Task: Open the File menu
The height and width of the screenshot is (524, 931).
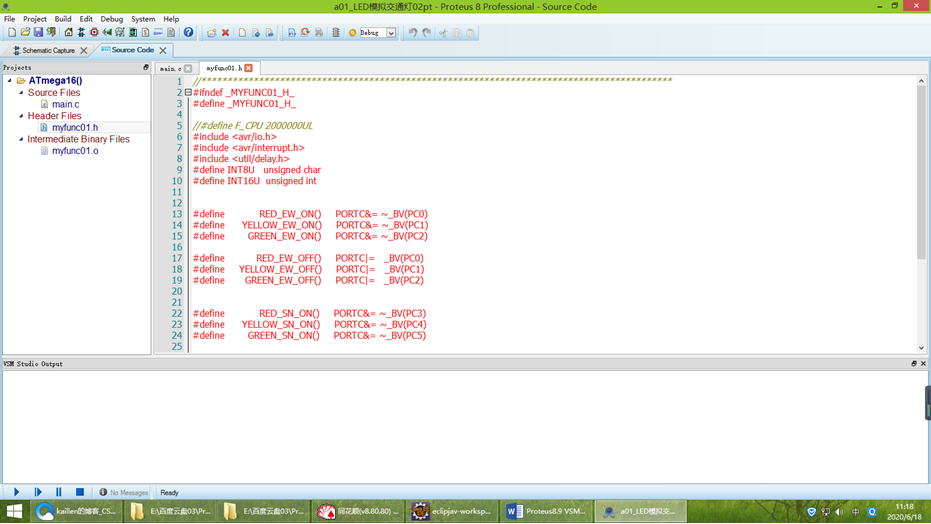Action: pyautogui.click(x=10, y=19)
